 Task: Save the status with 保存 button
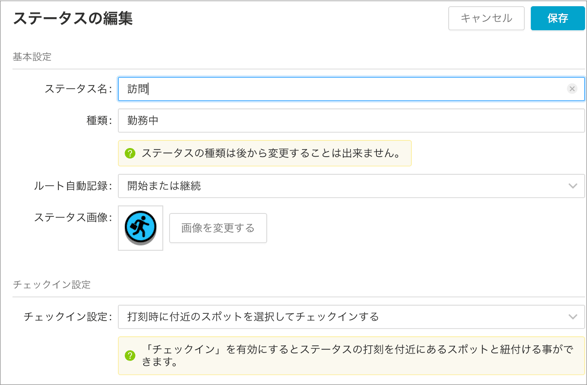pos(557,18)
